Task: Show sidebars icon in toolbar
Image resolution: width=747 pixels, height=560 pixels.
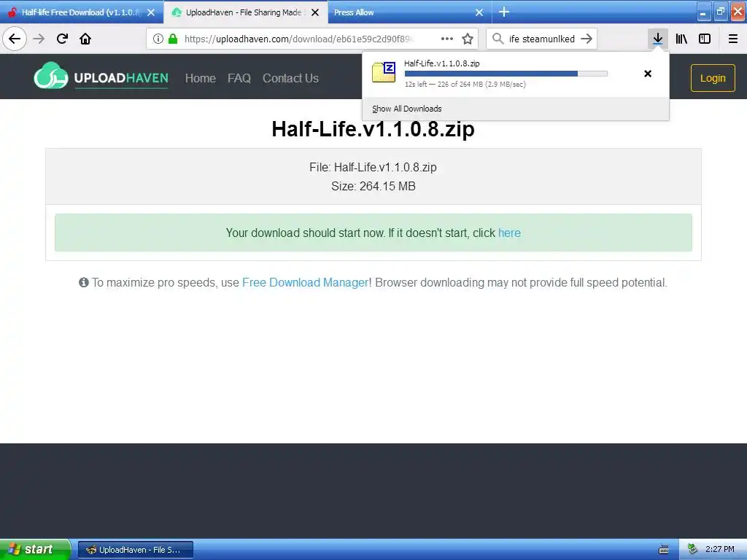Action: click(705, 39)
